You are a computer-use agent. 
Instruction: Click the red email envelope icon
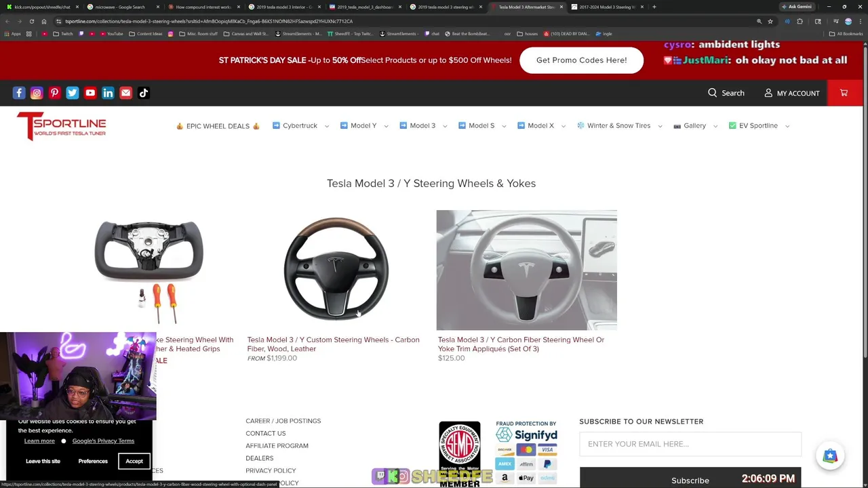pyautogui.click(x=125, y=93)
